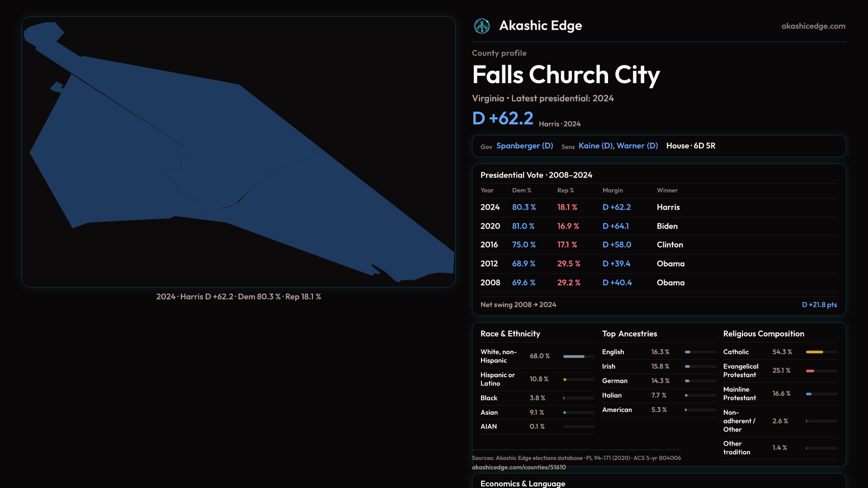868x488 pixels.
Task: Click the Margin column header
Action: point(613,191)
